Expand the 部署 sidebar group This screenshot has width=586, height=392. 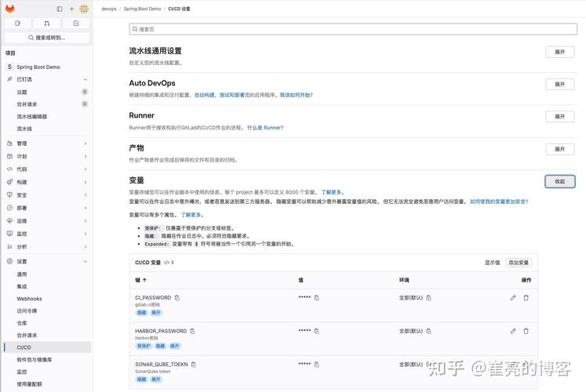click(86, 208)
